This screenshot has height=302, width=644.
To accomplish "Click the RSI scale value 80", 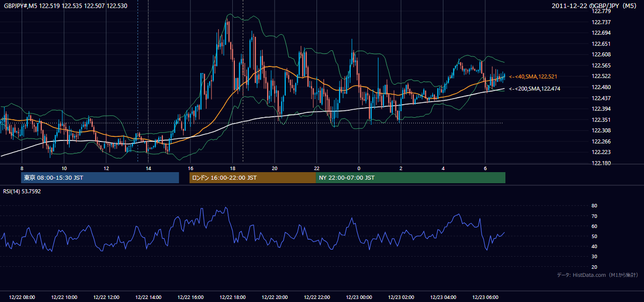I will pyautogui.click(x=594, y=206).
